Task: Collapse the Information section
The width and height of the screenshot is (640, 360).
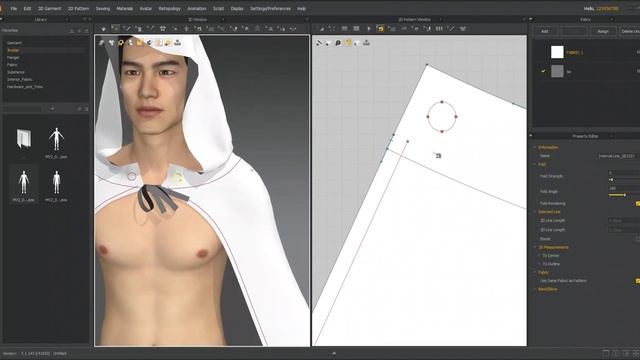Action: [x=535, y=147]
